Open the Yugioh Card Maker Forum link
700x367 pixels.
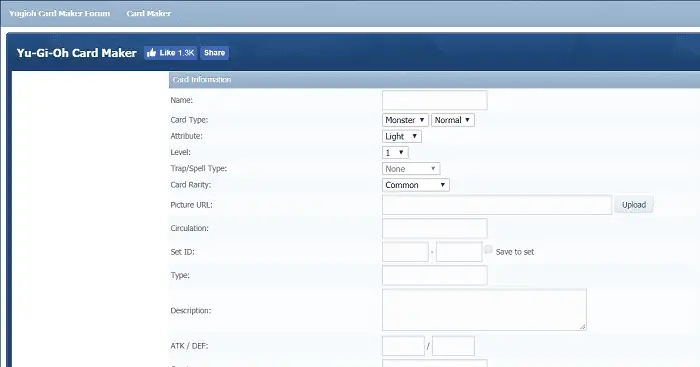click(59, 13)
